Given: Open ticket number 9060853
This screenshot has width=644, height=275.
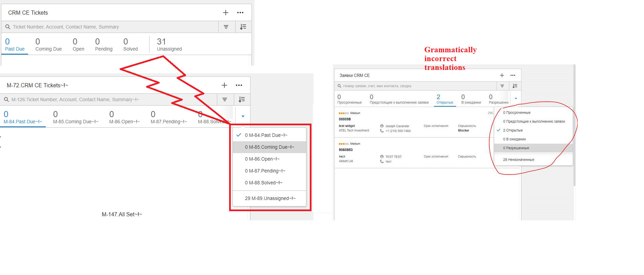Looking at the screenshot, I should [x=346, y=150].
